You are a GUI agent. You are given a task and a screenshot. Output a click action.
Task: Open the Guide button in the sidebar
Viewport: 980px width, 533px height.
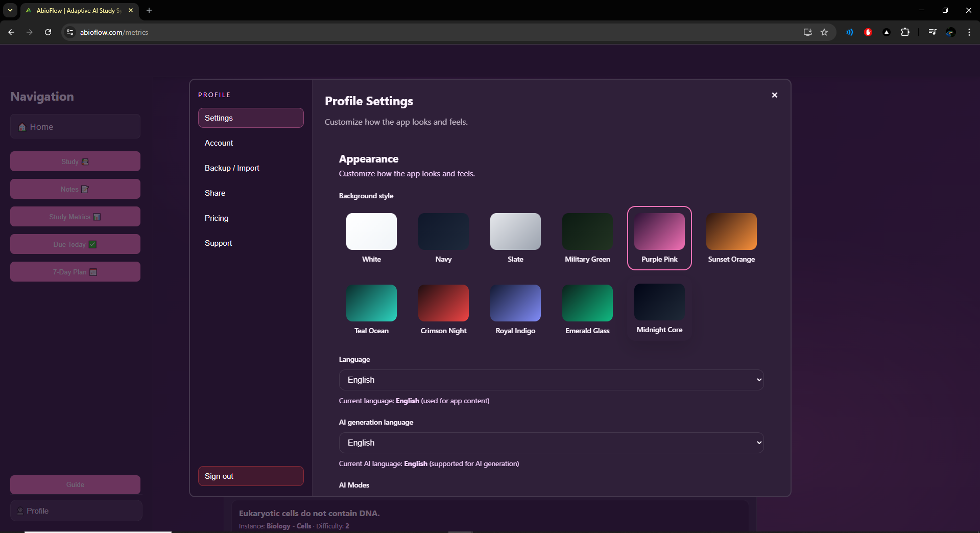tap(75, 484)
